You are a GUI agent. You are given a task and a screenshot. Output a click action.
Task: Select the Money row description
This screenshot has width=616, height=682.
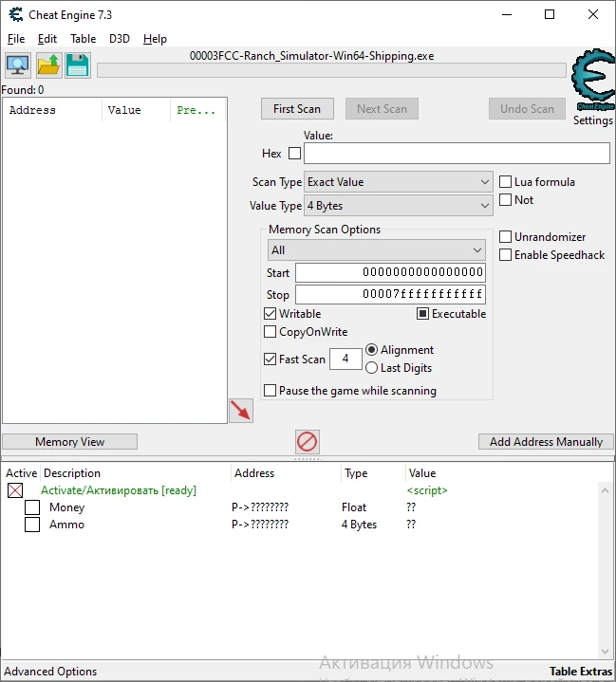[x=67, y=507]
